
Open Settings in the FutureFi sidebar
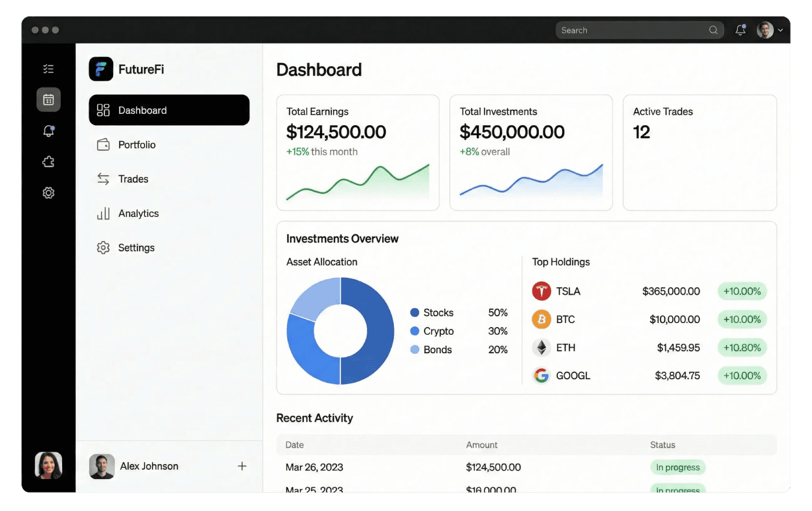tap(136, 248)
